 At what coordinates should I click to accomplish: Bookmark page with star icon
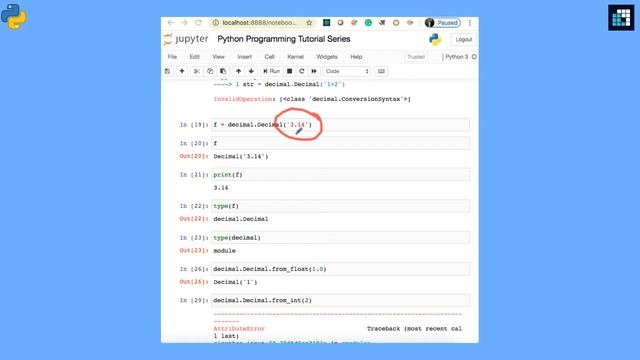pyautogui.click(x=309, y=23)
